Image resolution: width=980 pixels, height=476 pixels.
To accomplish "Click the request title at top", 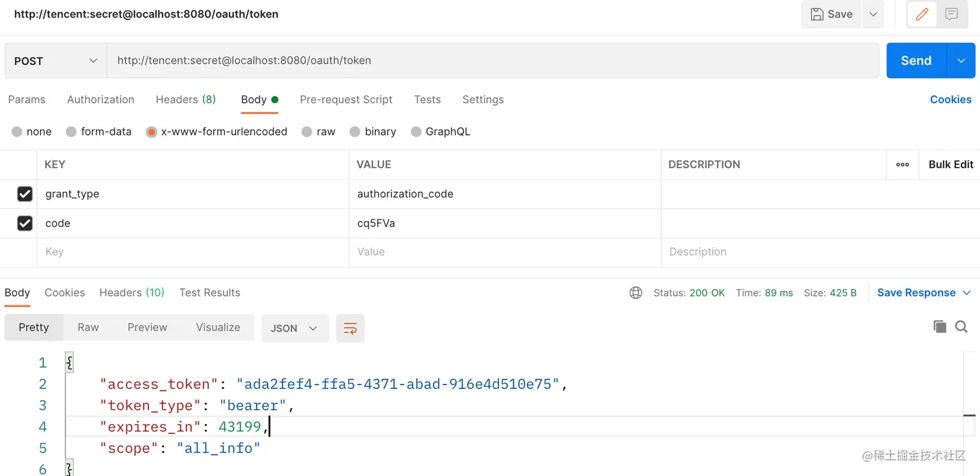I will [x=146, y=14].
